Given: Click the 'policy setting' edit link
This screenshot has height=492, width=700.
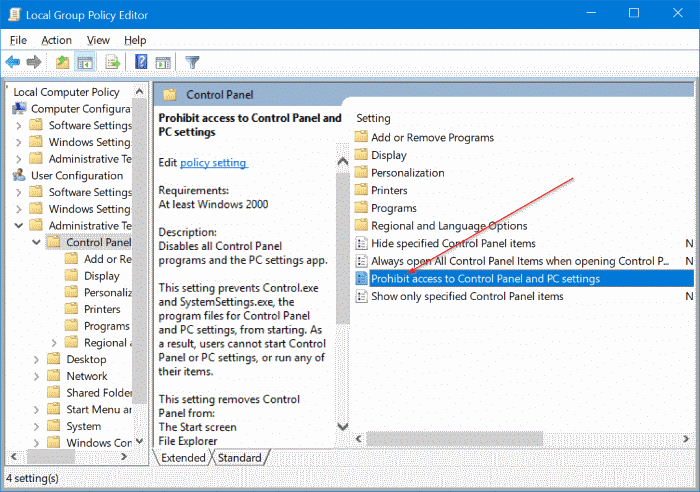Looking at the screenshot, I should pos(213,162).
